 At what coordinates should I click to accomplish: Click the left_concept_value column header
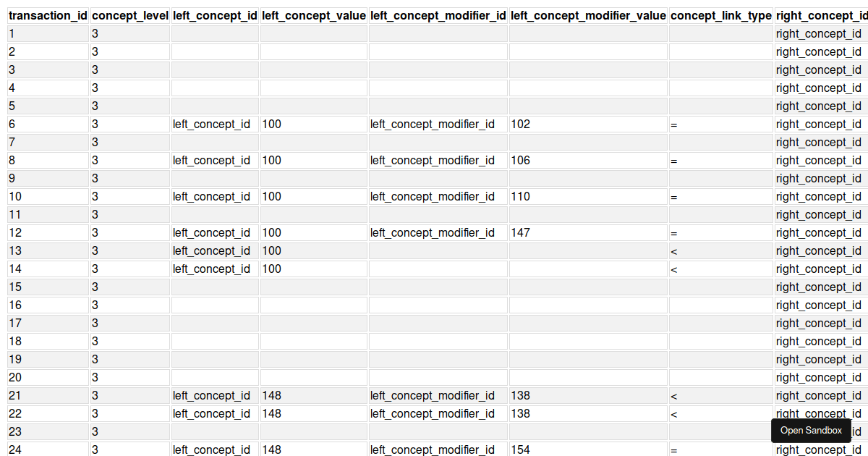click(x=313, y=15)
